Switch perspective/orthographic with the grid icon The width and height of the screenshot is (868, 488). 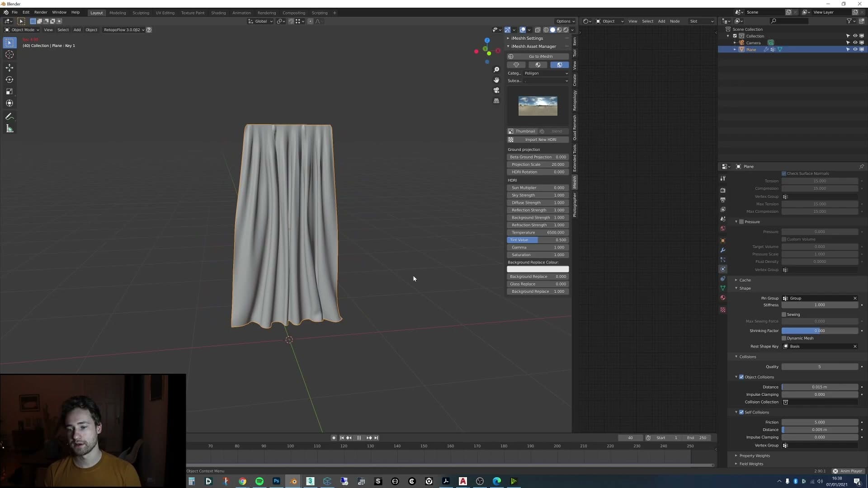coord(496,101)
